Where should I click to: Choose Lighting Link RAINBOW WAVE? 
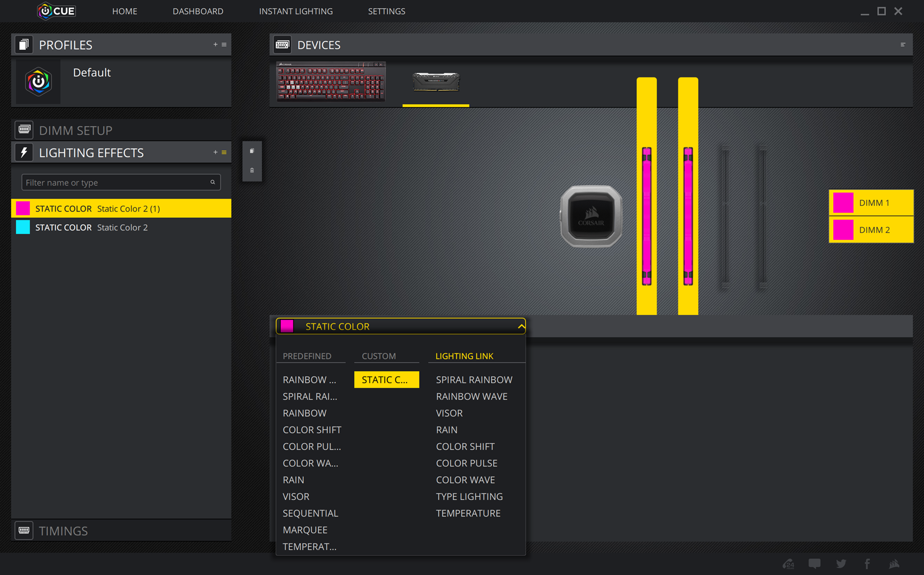click(472, 396)
